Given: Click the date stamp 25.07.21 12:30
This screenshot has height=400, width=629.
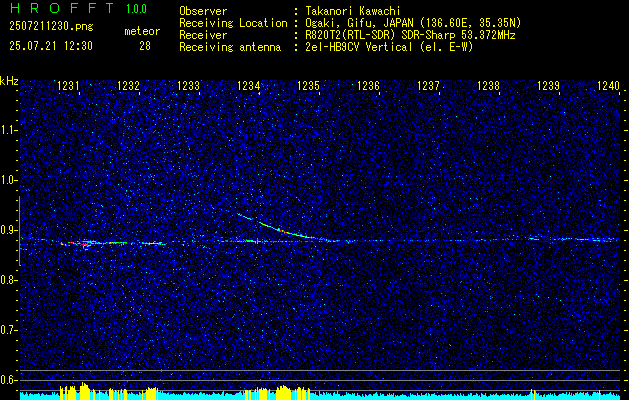Looking at the screenshot, I should pos(51,46).
